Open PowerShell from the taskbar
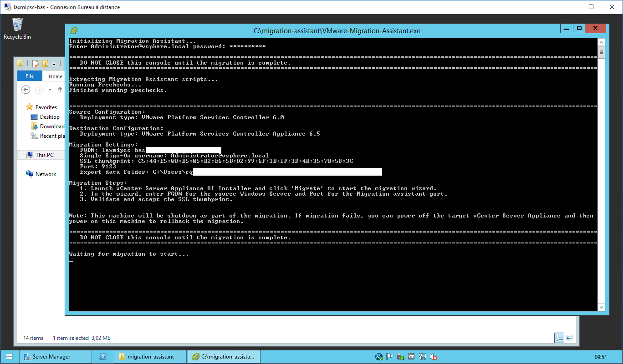Screen dimensions: 623x364 (103, 357)
